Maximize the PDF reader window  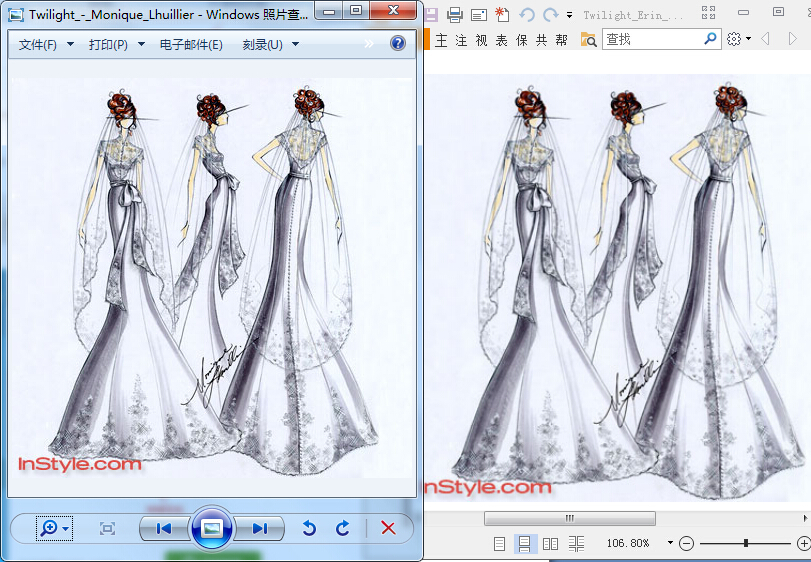pos(778,11)
